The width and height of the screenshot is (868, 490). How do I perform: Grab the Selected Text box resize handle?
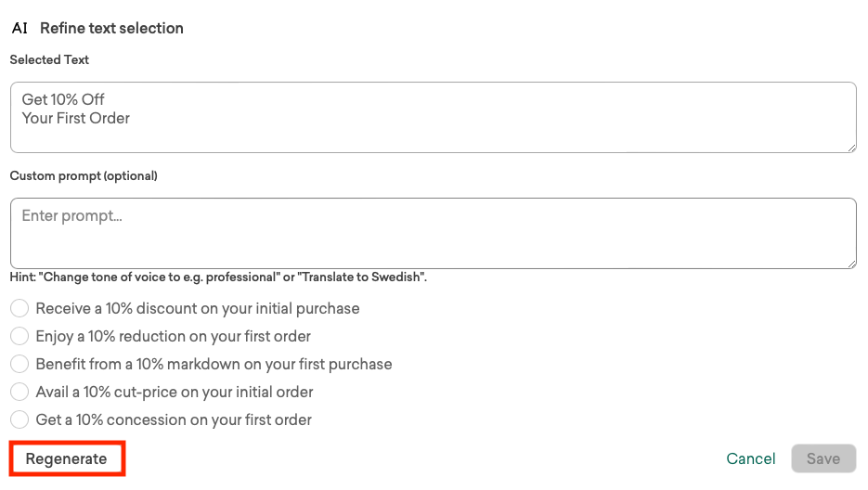click(850, 147)
